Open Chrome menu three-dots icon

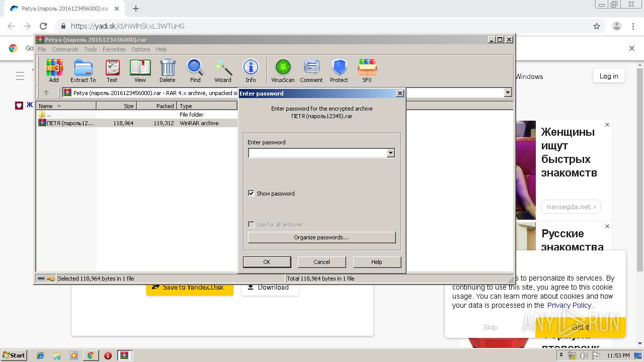coord(633,26)
